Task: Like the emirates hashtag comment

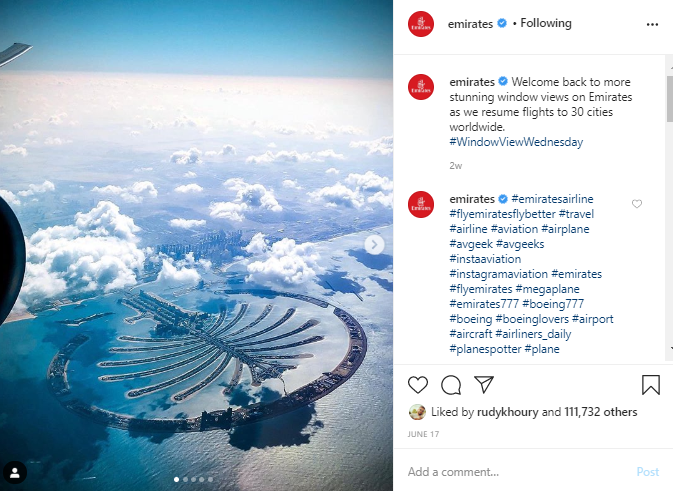Action: click(637, 204)
